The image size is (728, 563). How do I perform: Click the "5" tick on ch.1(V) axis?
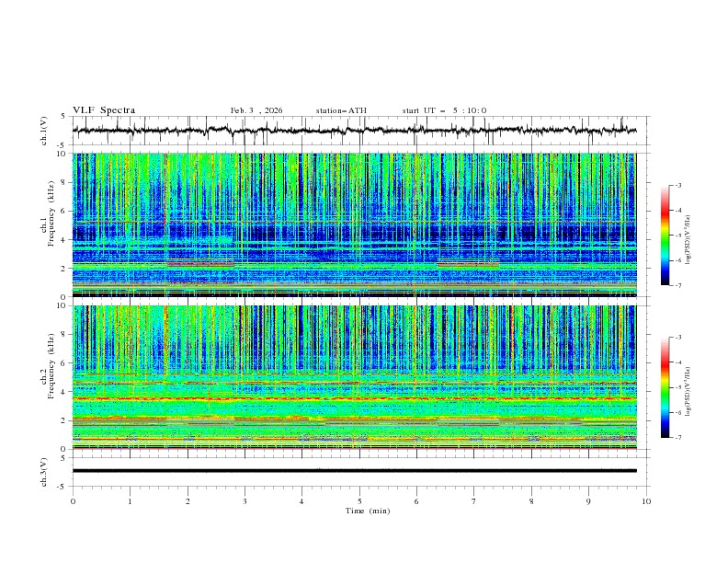tap(63, 116)
